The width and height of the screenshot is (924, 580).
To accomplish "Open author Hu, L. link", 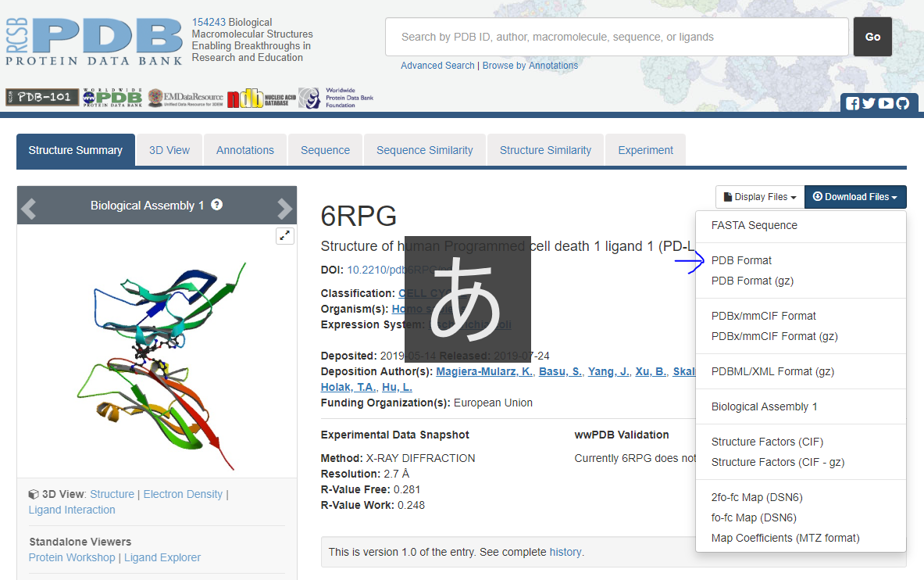I will pos(397,387).
